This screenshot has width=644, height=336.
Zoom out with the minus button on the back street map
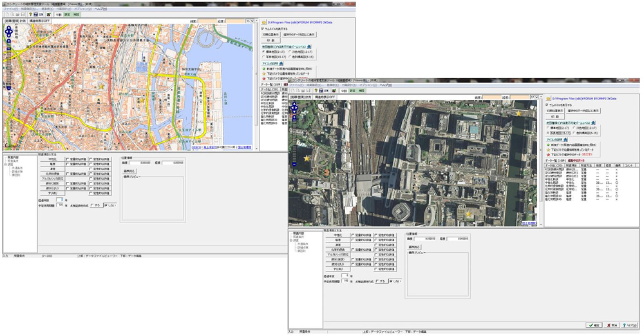pos(8,88)
